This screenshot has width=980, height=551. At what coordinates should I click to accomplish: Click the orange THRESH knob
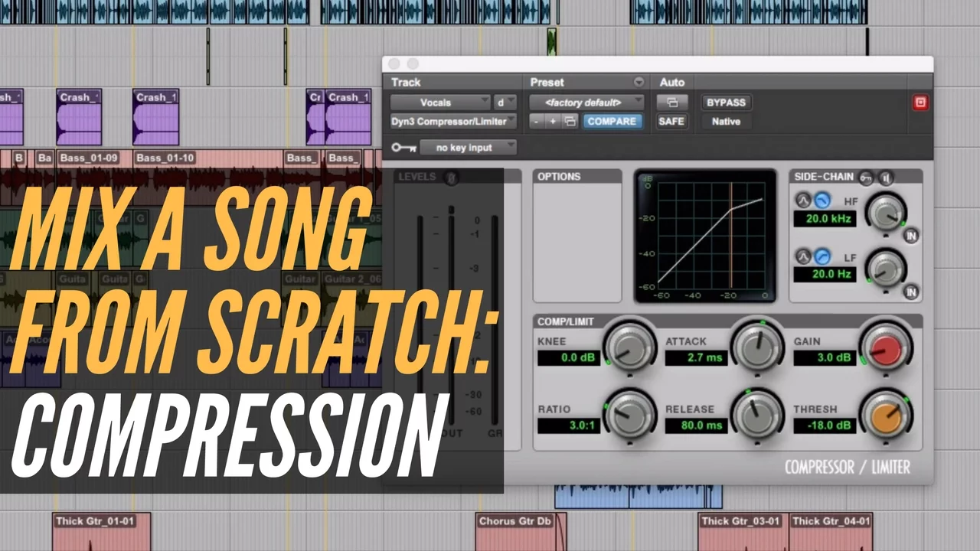(x=885, y=414)
